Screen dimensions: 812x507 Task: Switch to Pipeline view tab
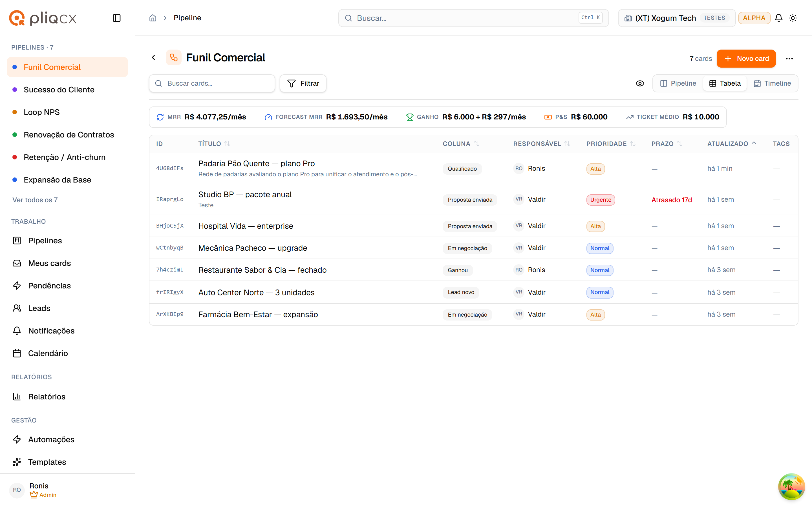[x=678, y=83]
